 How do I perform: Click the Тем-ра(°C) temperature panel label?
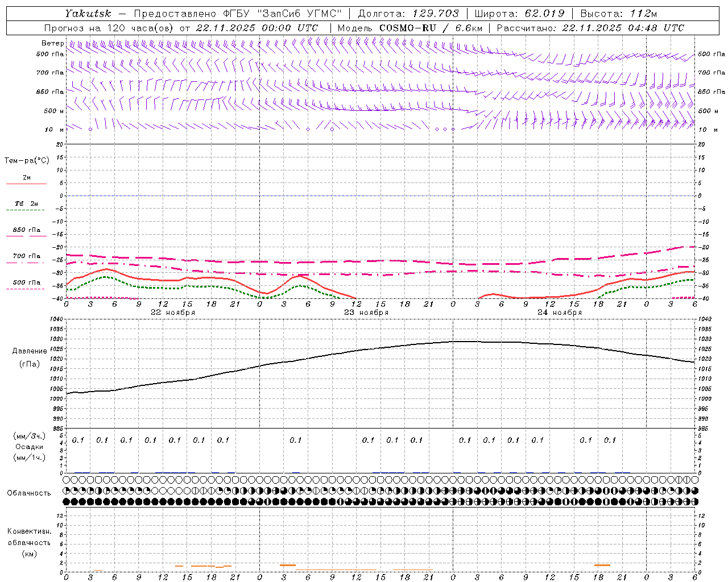27,161
